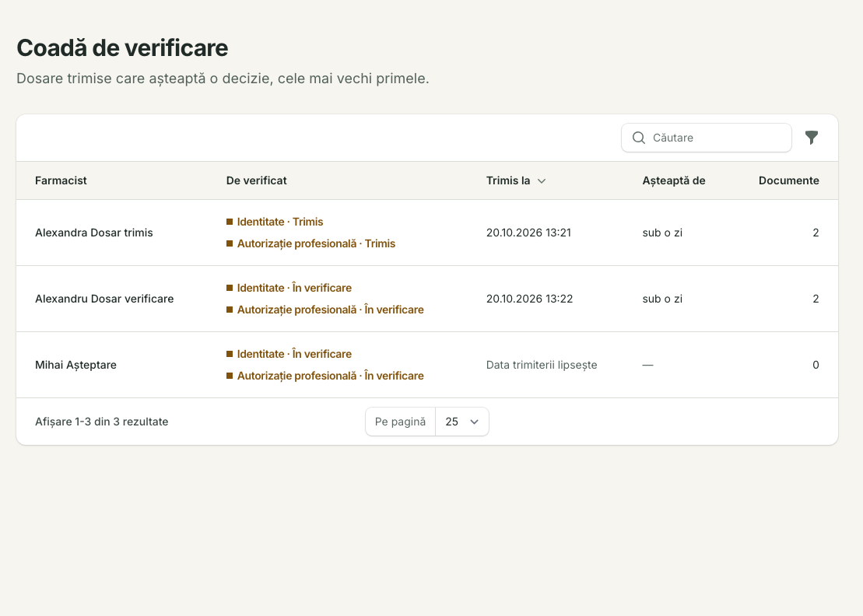Click status square beside Autorizație profesională · Trimis

pyautogui.click(x=230, y=243)
